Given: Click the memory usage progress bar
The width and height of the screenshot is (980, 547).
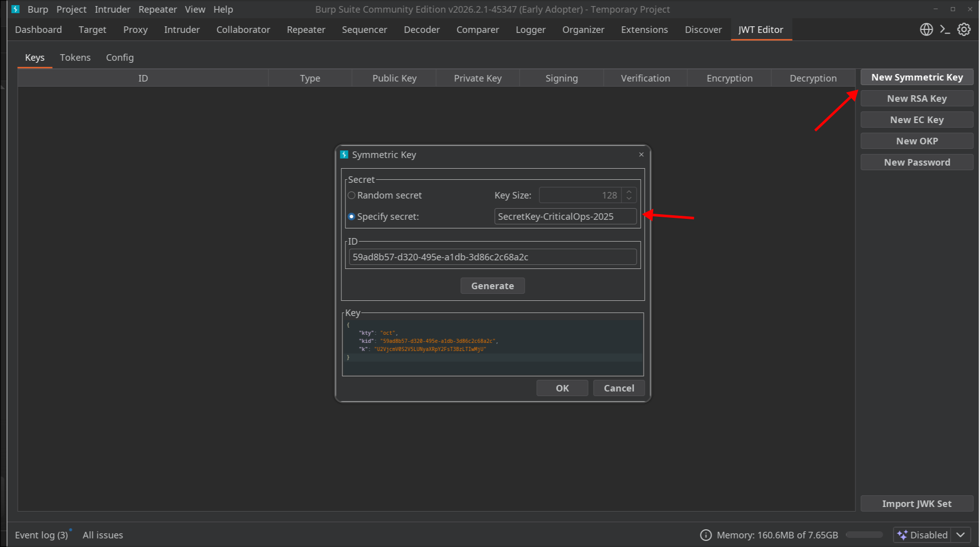Looking at the screenshot, I should pos(864,535).
